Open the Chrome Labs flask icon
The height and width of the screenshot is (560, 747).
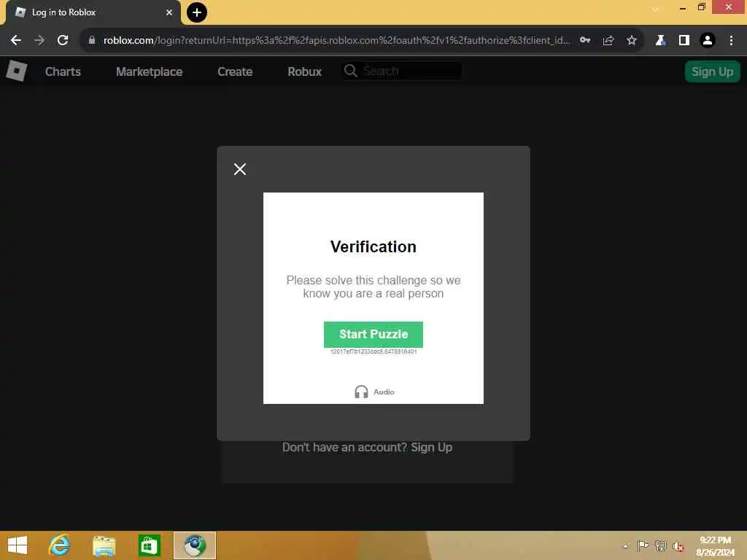(x=660, y=41)
